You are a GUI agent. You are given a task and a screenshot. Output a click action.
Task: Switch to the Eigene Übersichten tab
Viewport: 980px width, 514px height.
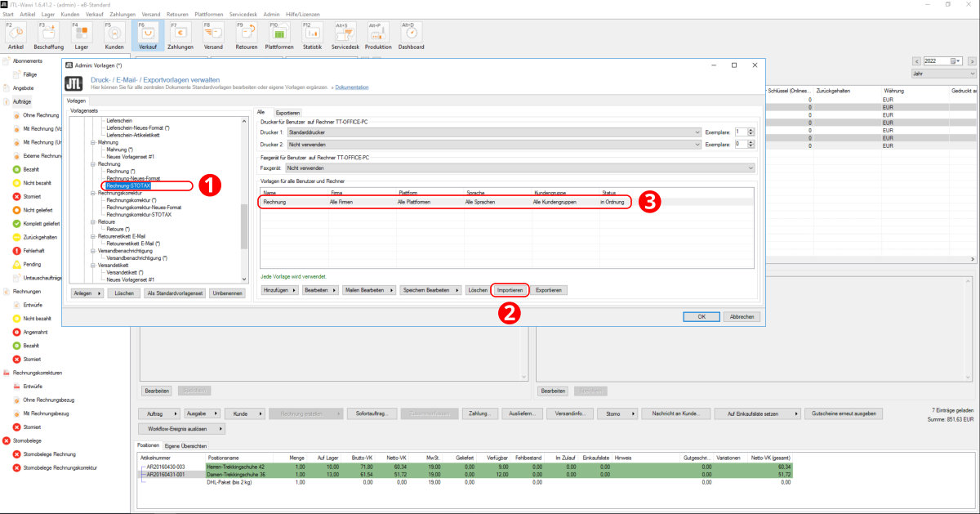coord(185,445)
